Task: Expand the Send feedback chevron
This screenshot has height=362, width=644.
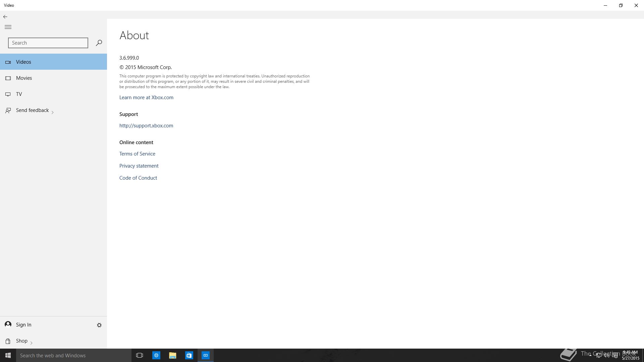Action: click(x=53, y=112)
